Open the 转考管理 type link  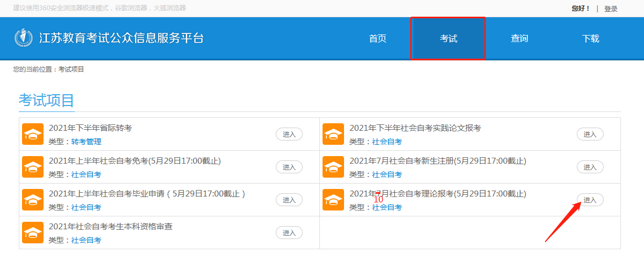tap(86, 142)
